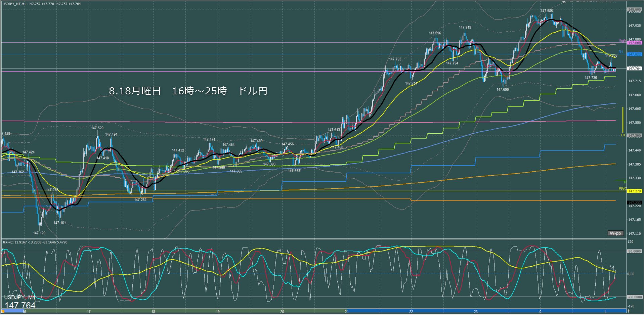Click the current price tag 147.764
This screenshot has width=644, height=315.
[634, 69]
